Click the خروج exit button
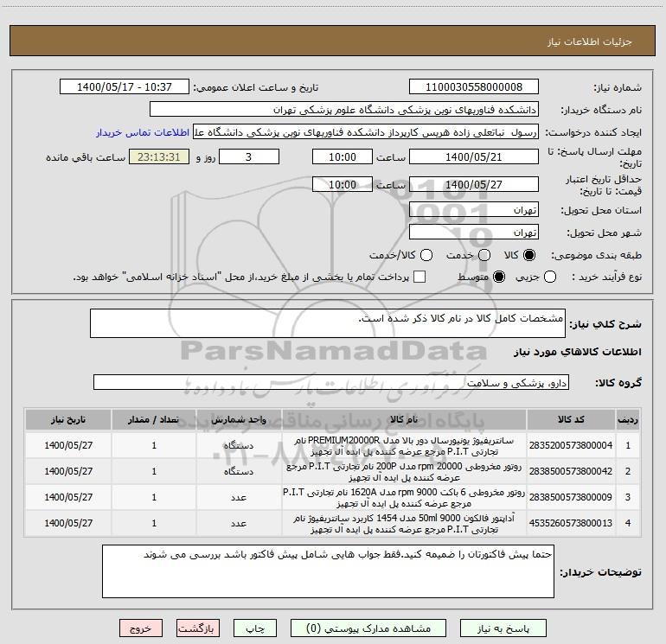Image resolution: width=666 pixels, height=644 pixels. tap(141, 628)
